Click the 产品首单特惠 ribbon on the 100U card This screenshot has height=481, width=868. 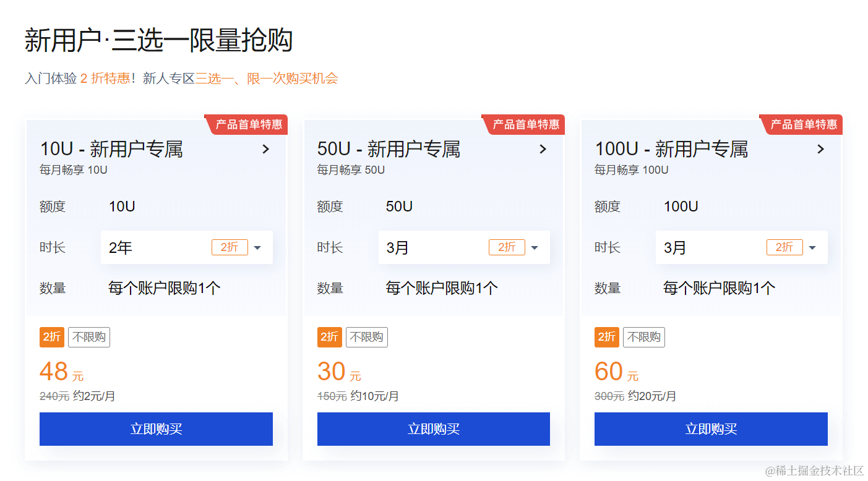pos(802,124)
